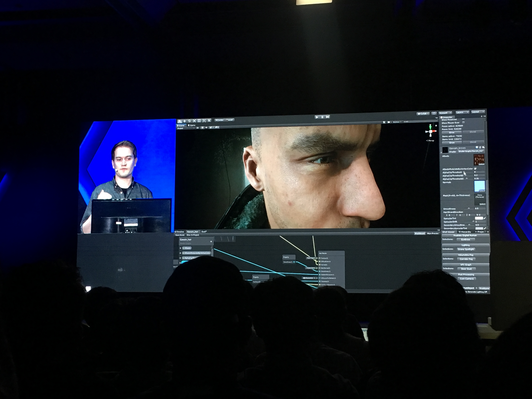
Task: Select the Rect transform tool
Action: coord(199,121)
